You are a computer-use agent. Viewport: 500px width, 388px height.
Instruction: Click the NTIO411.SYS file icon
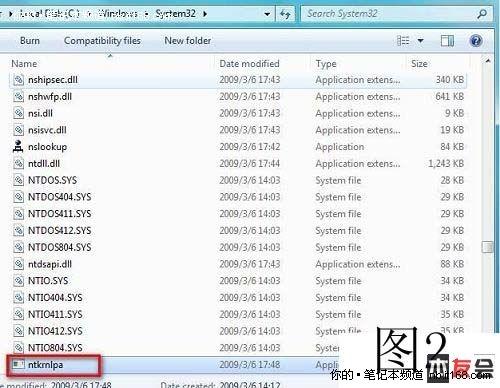point(18,314)
